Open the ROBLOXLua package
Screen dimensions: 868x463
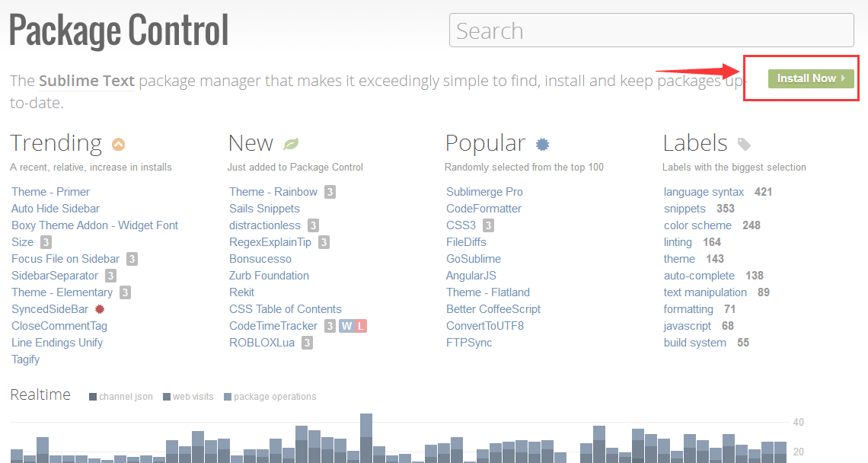pyautogui.click(x=262, y=343)
